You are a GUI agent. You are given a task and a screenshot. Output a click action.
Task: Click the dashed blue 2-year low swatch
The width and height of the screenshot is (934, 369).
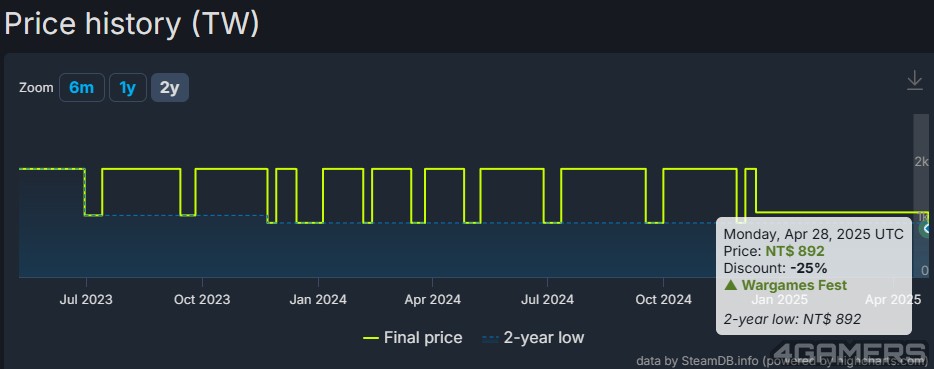pyautogui.click(x=490, y=338)
